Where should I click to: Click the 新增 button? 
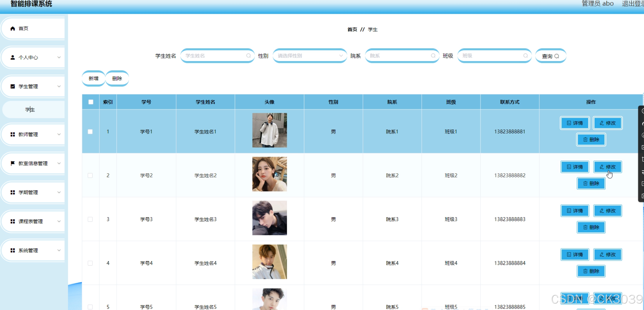[x=93, y=78]
